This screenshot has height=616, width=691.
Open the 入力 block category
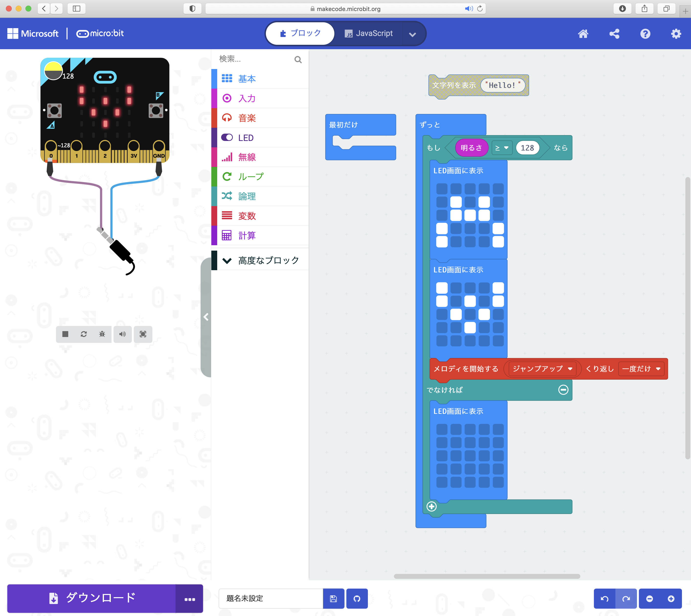(x=260, y=98)
